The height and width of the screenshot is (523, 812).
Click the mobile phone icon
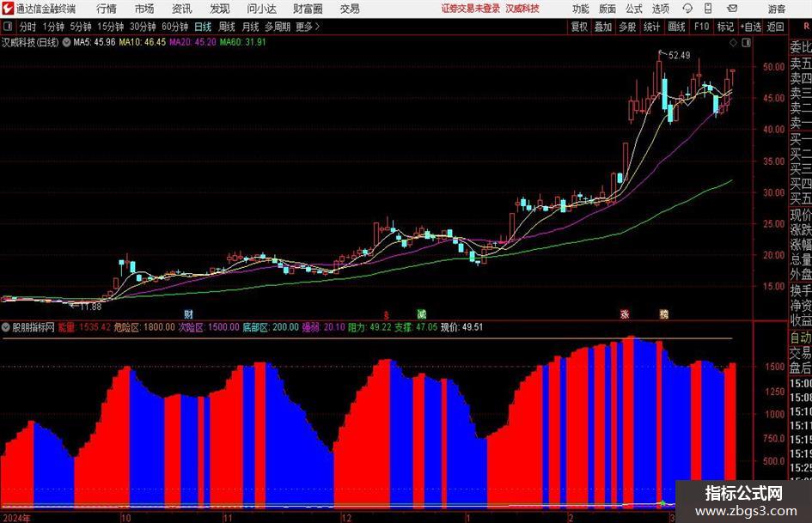(708, 9)
